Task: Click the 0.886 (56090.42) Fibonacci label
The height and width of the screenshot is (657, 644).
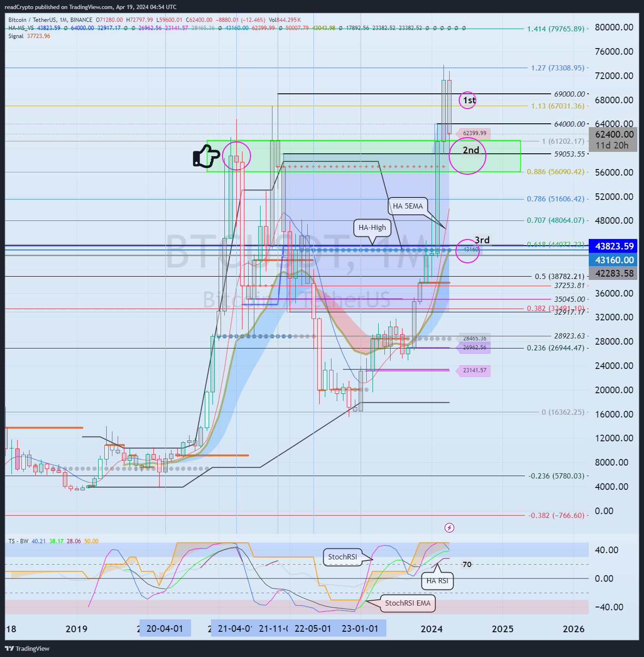Action: pos(555,172)
